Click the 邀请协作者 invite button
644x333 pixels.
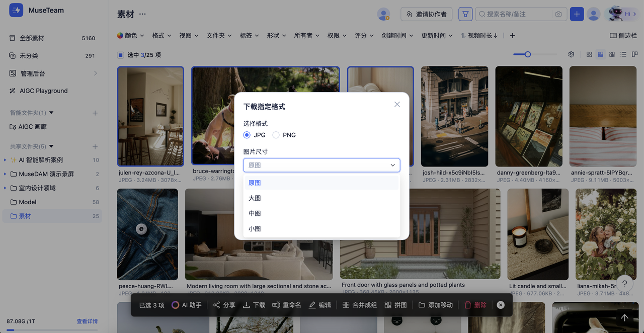426,14
